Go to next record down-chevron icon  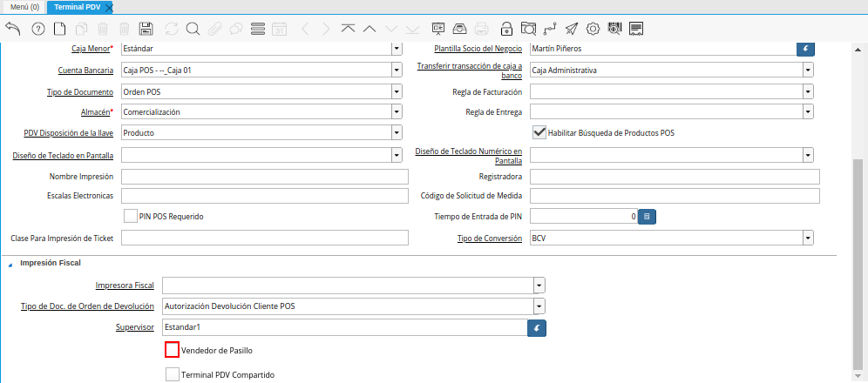coord(391,29)
